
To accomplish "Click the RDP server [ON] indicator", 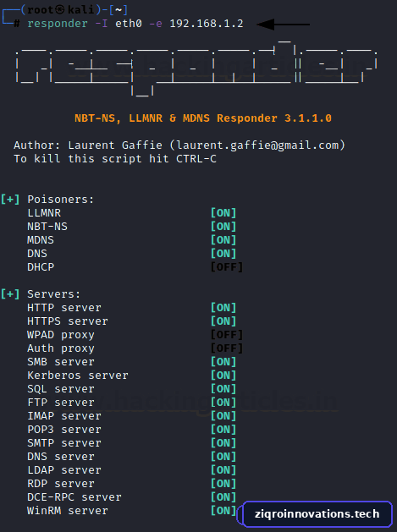I will pos(223,484).
